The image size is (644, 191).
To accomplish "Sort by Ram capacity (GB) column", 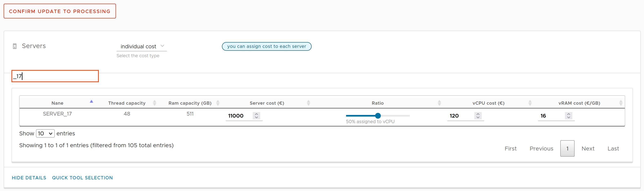I will click(218, 103).
